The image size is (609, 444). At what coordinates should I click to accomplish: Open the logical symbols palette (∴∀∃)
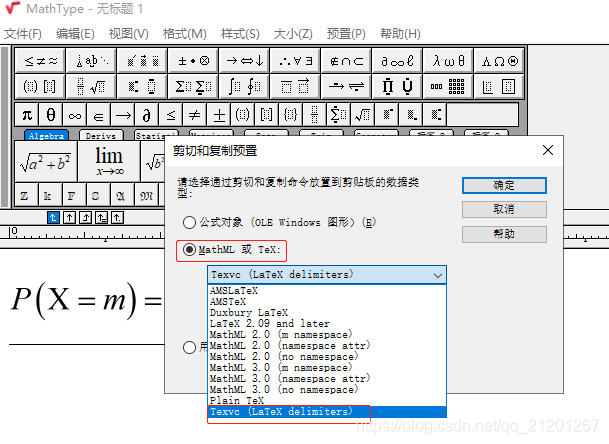coord(295,61)
